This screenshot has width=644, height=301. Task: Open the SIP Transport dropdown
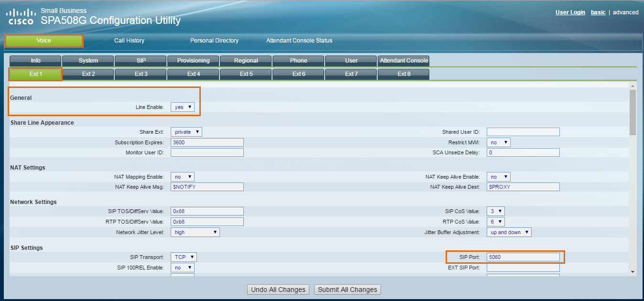pos(184,257)
